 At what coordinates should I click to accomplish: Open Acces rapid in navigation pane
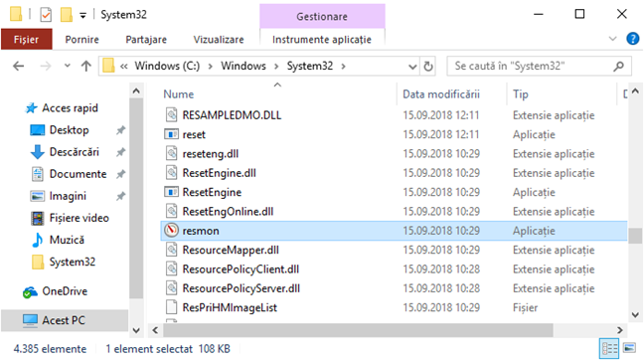click(x=70, y=107)
